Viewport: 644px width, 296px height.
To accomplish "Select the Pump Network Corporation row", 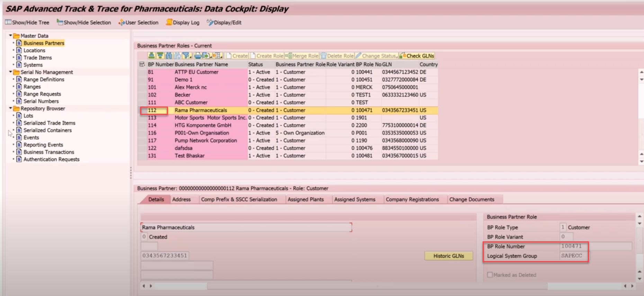I will coord(288,140).
